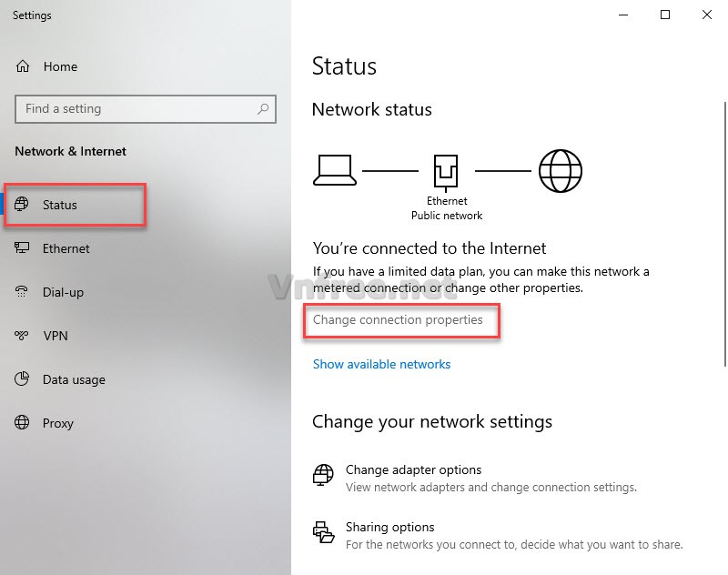Image resolution: width=728 pixels, height=575 pixels.
Task: Open Dial-up settings via its phone icon
Action: pos(23,292)
